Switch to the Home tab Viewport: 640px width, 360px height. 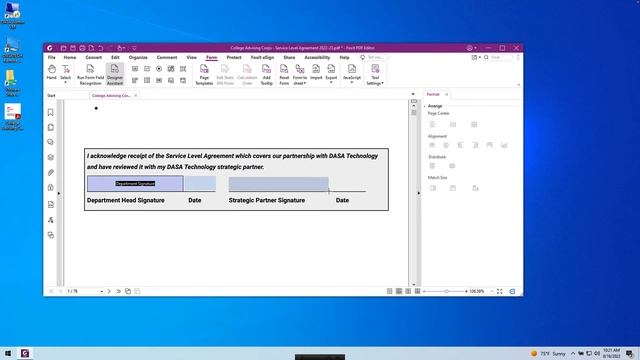click(70, 58)
